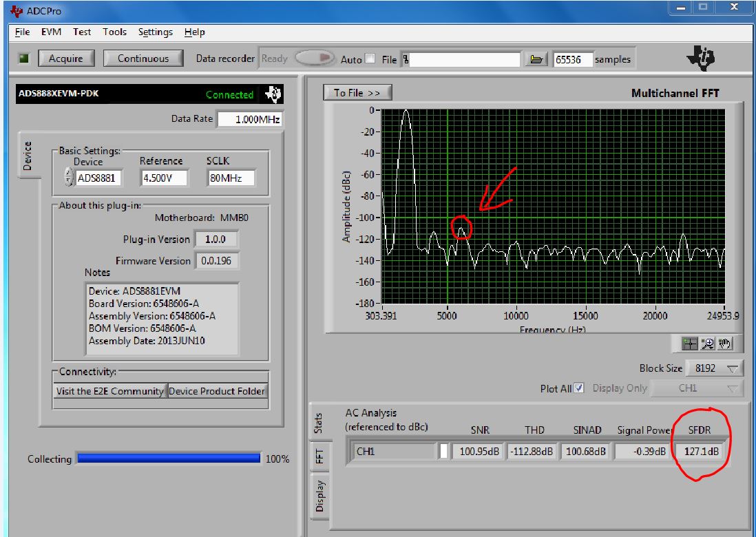This screenshot has height=537, width=756.
Task: Click the Motherboard: MMB0 text
Action: pos(202,218)
